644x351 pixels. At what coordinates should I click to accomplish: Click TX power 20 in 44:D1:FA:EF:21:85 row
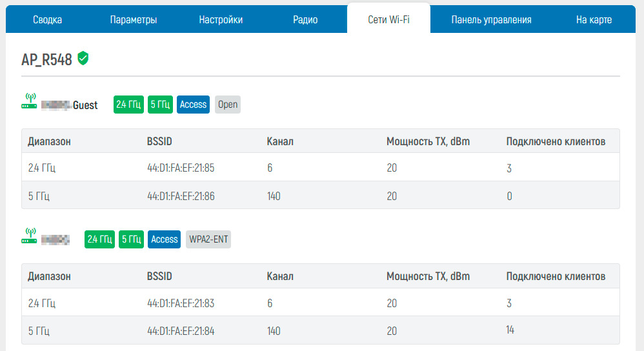[392, 168]
